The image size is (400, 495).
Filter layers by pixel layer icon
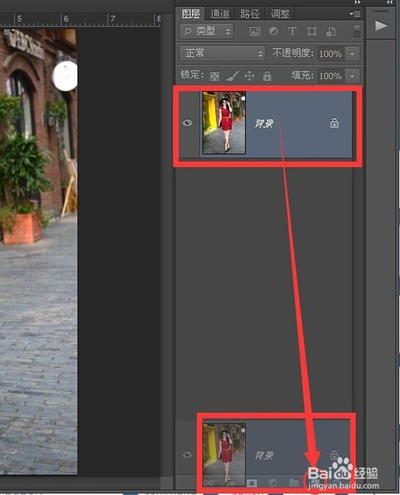255,31
